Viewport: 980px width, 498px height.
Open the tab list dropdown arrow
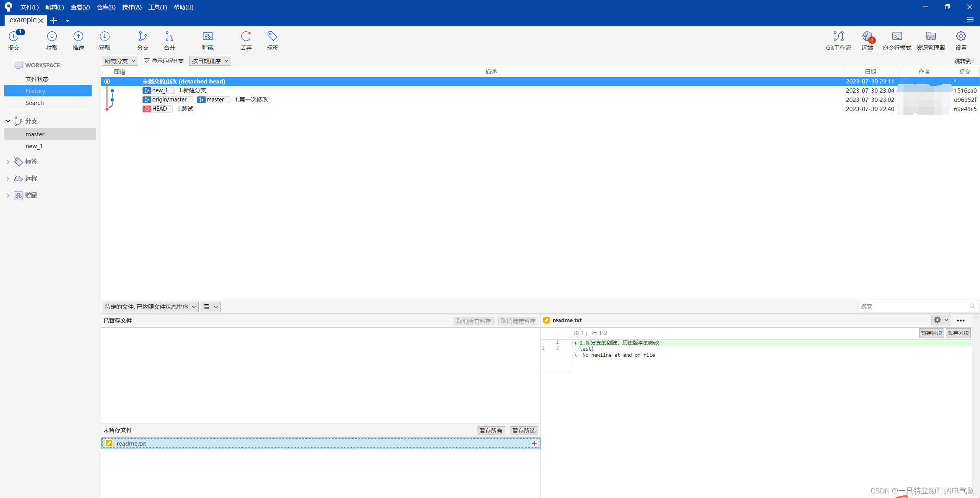click(67, 21)
